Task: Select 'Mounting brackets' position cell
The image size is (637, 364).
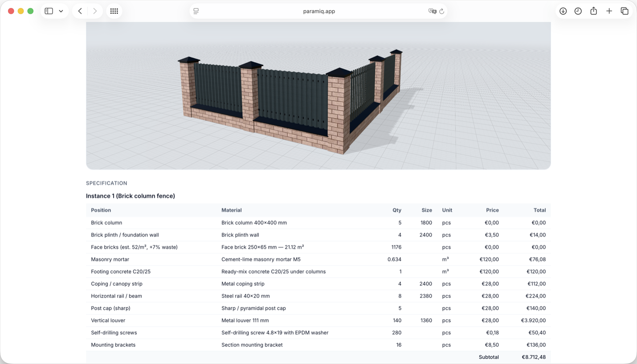Action: pyautogui.click(x=113, y=345)
